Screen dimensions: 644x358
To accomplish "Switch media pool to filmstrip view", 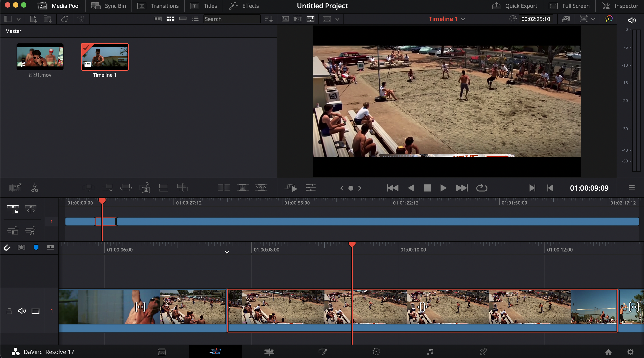I will click(x=183, y=19).
